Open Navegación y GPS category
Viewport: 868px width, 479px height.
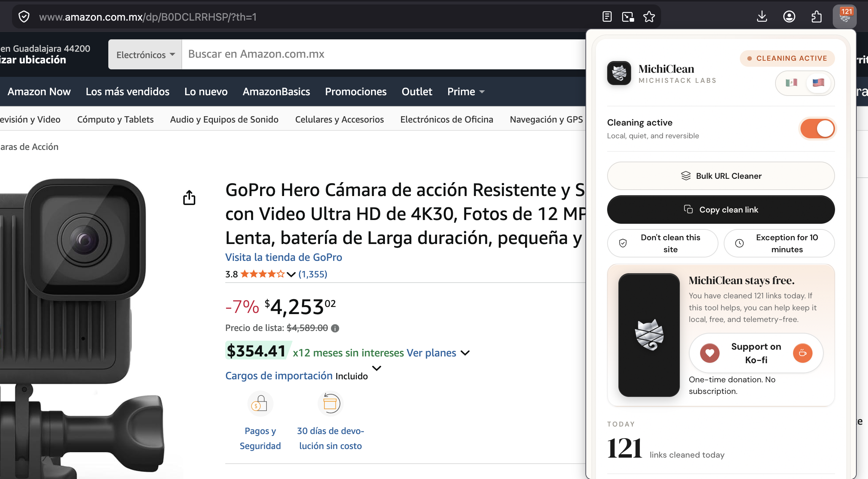[x=546, y=120]
